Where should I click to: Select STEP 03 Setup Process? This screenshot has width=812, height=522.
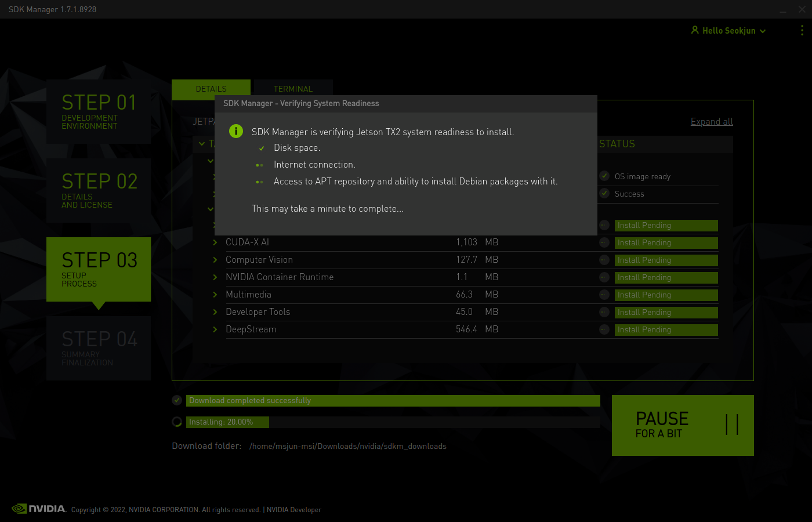click(99, 269)
